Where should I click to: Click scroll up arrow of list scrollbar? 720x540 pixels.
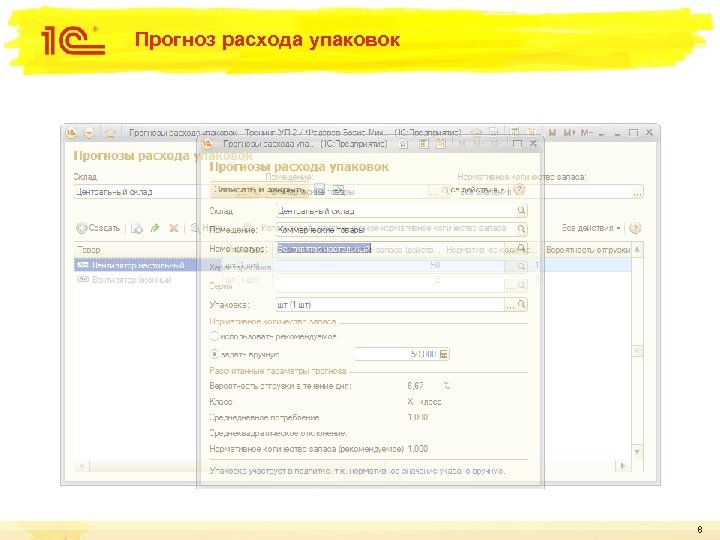pos(637,249)
